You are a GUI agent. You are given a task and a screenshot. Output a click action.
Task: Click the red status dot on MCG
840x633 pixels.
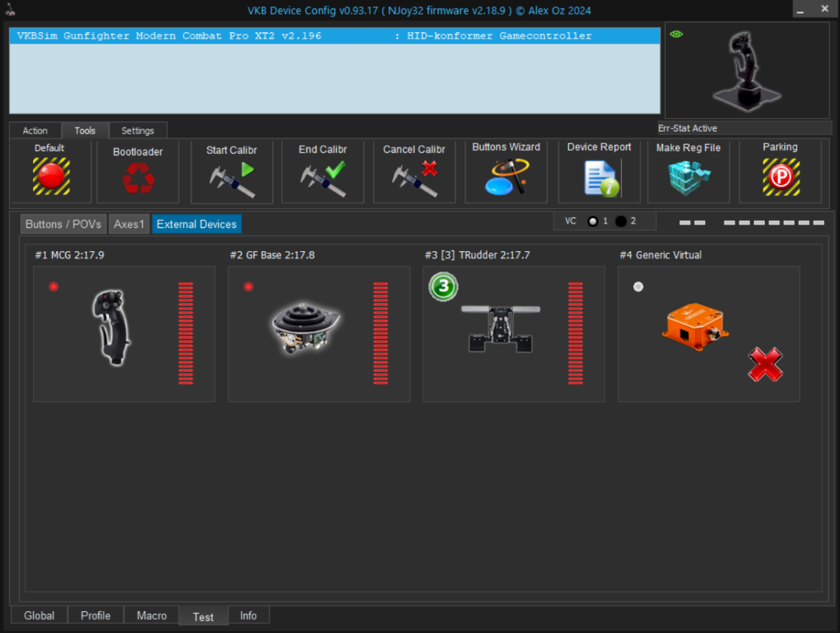53,287
